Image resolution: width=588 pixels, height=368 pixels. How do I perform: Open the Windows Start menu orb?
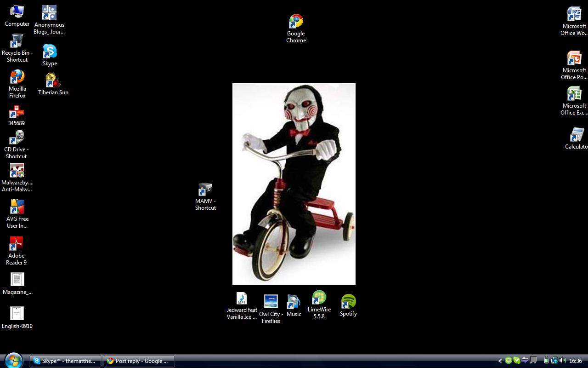[x=13, y=361]
